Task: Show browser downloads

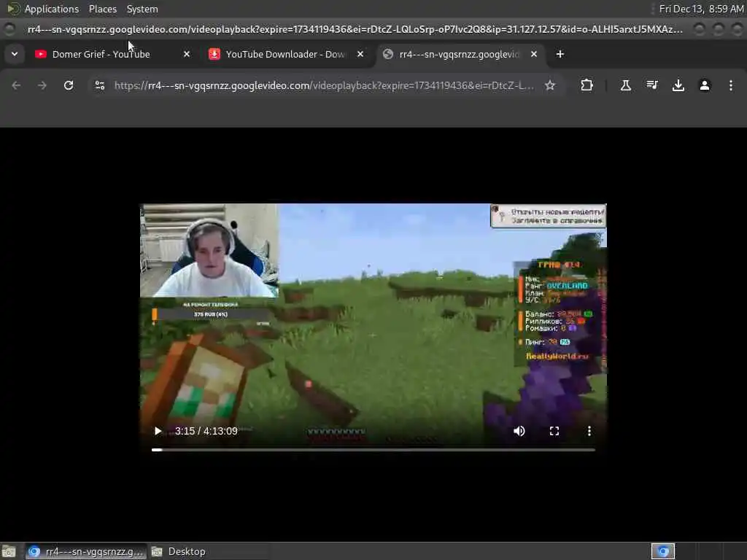Action: point(678,86)
